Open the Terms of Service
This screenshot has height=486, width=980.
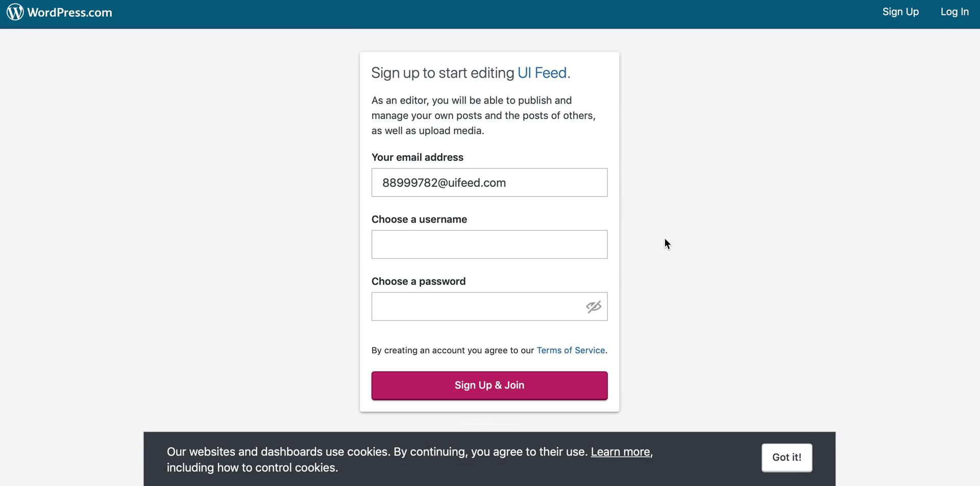[x=570, y=350]
